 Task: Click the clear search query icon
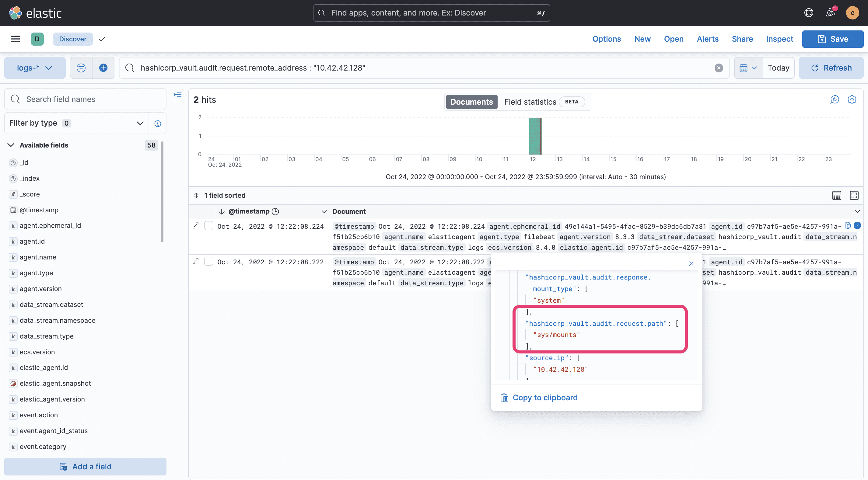(x=719, y=68)
